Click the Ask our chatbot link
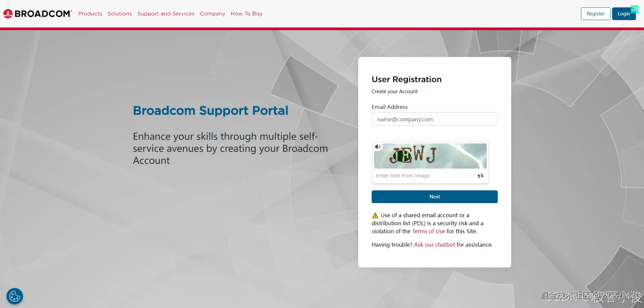The width and height of the screenshot is (644, 308). coord(434,245)
